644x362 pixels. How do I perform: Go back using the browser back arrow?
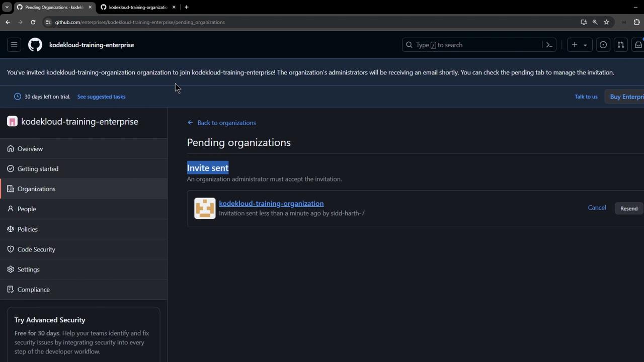pos(8,22)
